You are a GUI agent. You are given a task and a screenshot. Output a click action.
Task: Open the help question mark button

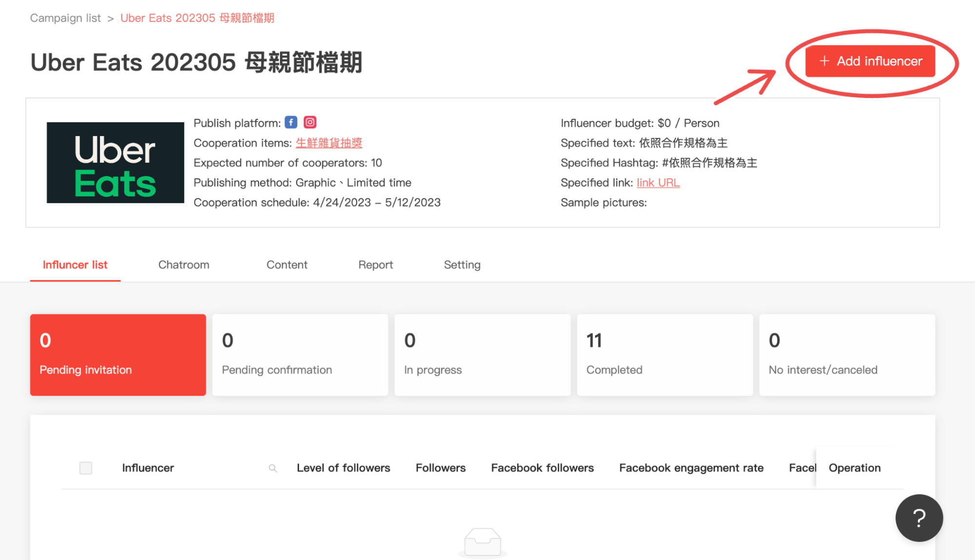click(x=919, y=518)
